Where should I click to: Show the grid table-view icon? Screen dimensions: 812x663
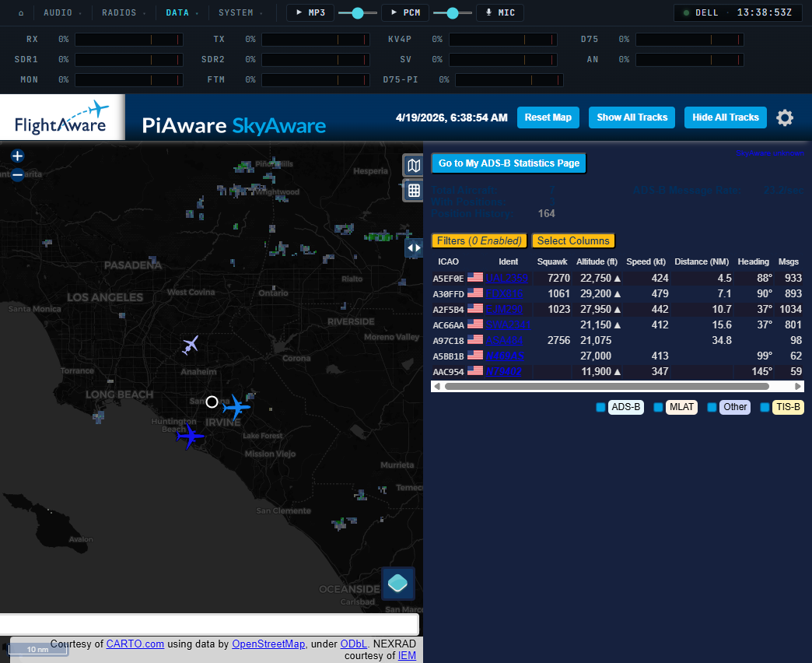click(x=413, y=191)
